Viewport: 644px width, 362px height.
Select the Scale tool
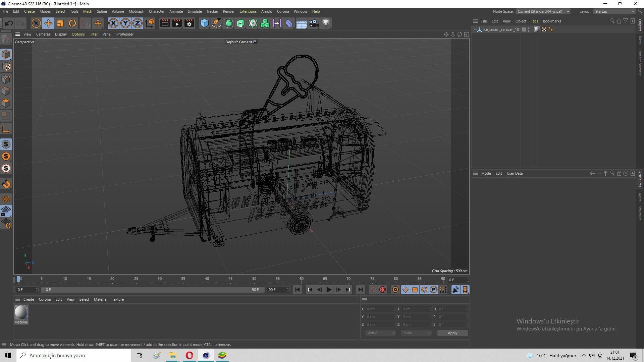pos(60,23)
